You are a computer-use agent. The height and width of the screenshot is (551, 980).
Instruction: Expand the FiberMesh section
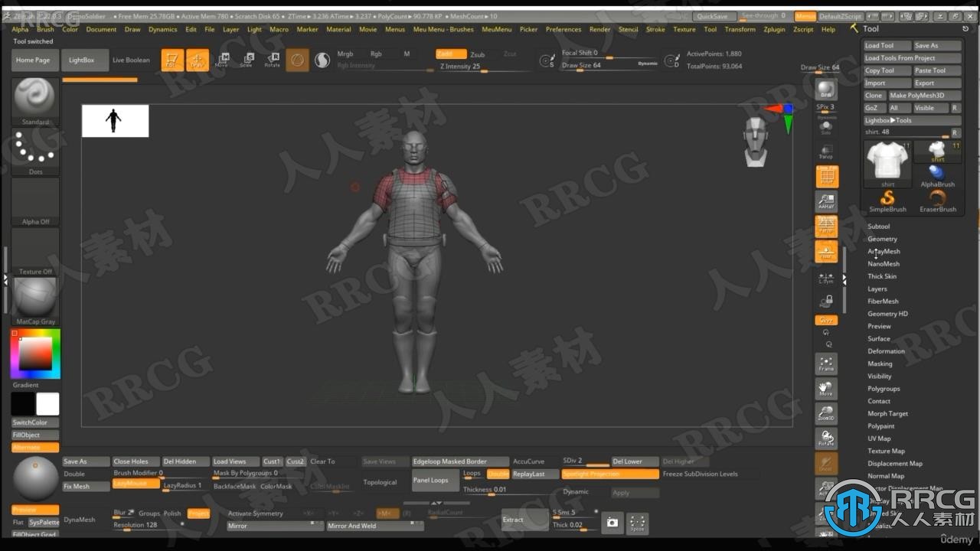[x=883, y=302]
